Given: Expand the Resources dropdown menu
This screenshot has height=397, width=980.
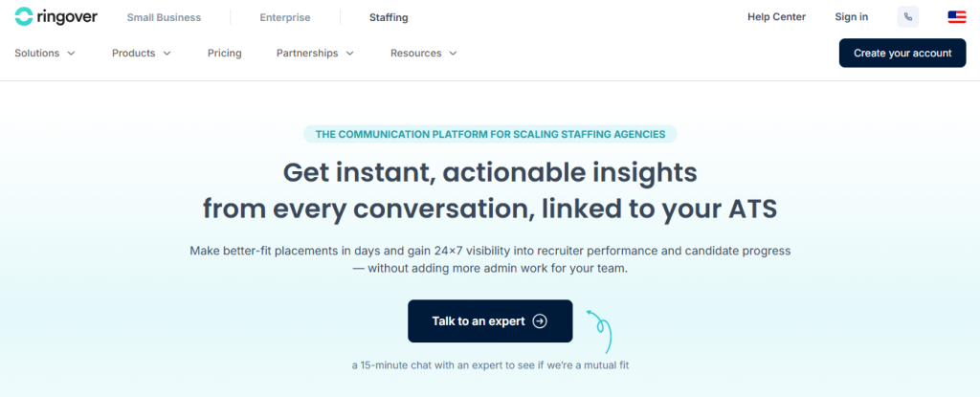Looking at the screenshot, I should [423, 54].
